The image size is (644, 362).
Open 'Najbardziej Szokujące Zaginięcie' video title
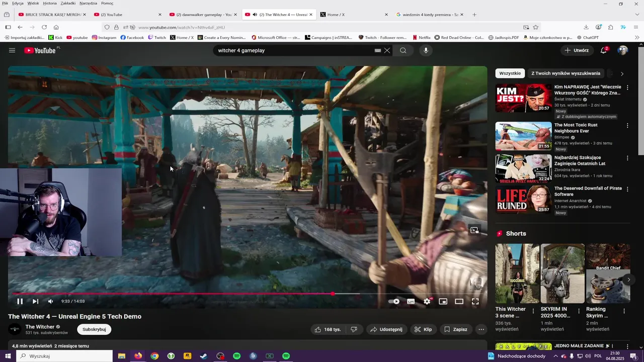(x=580, y=160)
